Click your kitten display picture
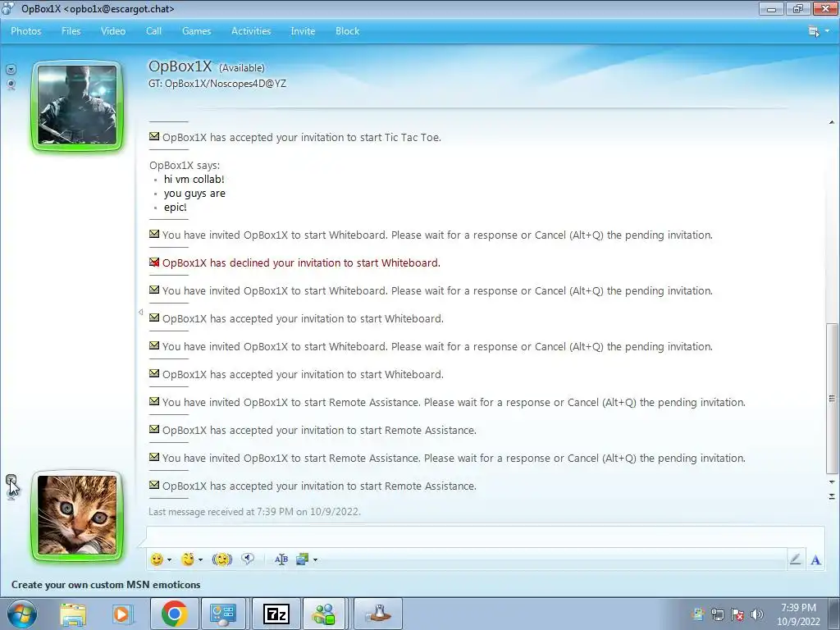This screenshot has height=630, width=840. click(77, 515)
